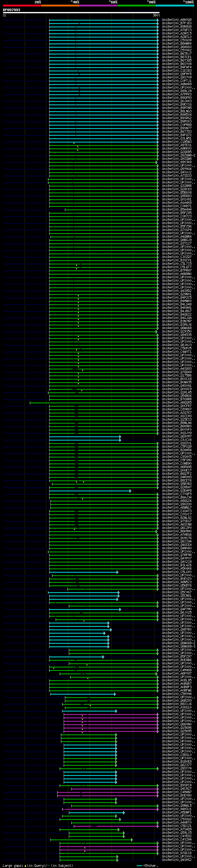Open hit UniRef100_B7FJE0
Image resolution: width=197 pixels, height=868 pixels.
177,23
